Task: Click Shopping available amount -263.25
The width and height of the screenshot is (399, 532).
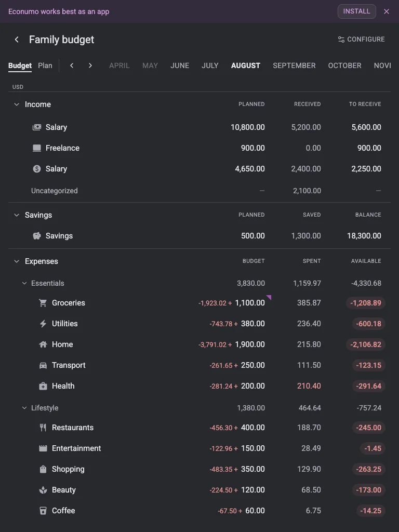Action: coord(368,469)
